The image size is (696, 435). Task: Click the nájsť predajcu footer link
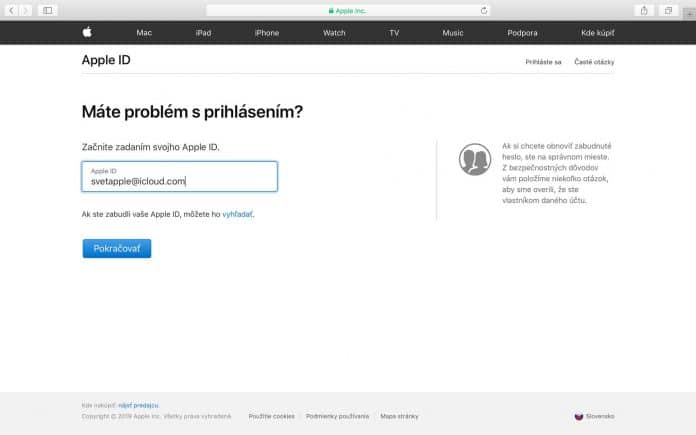(138, 405)
